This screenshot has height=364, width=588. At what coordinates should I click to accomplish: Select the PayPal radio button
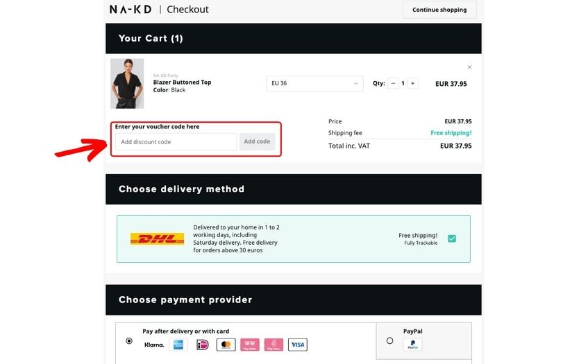coord(389,340)
